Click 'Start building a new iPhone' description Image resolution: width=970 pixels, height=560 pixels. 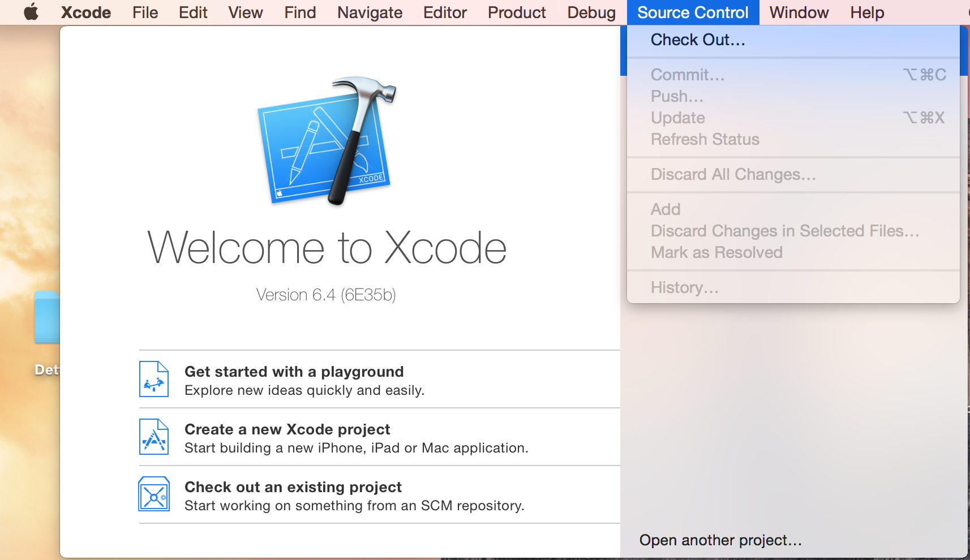pos(357,448)
